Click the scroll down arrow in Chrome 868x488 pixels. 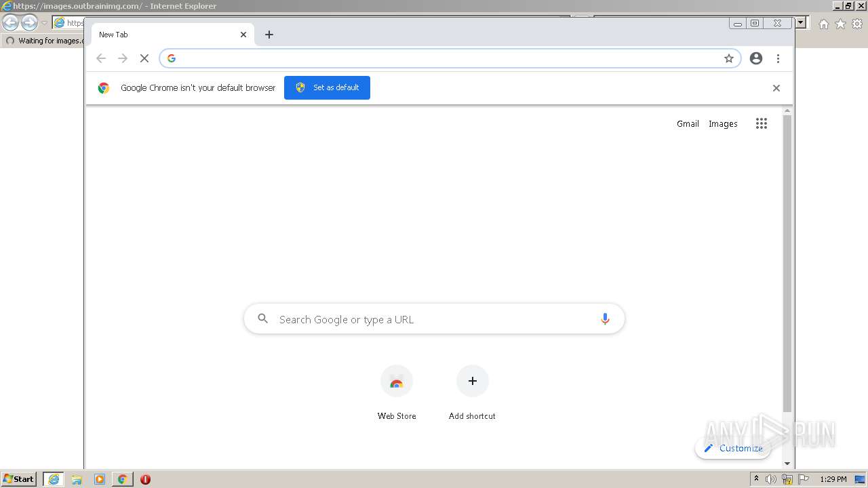pos(787,464)
